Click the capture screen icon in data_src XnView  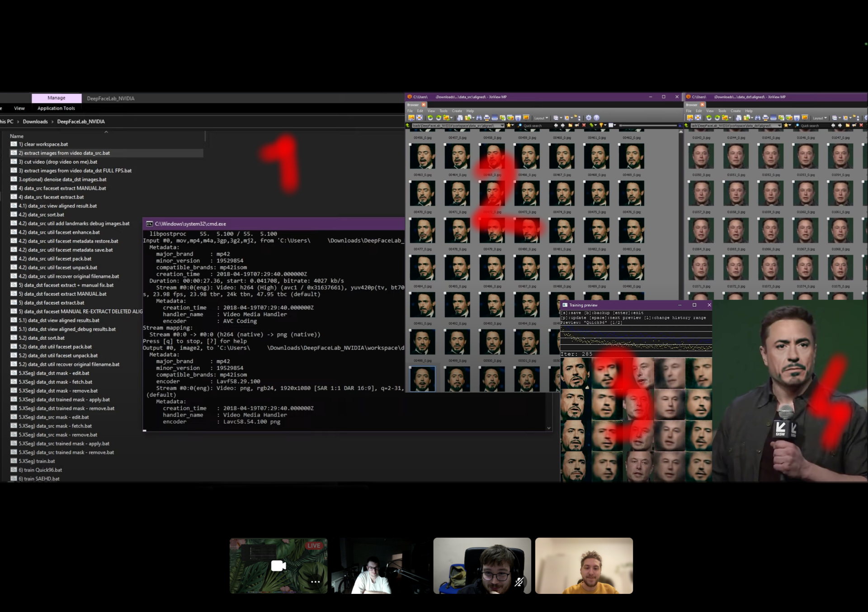coord(518,118)
